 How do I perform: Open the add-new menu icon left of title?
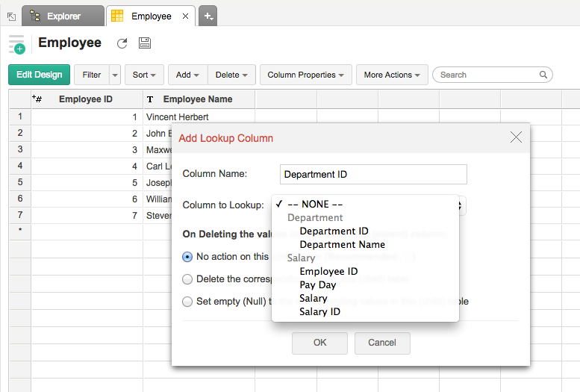[16, 44]
